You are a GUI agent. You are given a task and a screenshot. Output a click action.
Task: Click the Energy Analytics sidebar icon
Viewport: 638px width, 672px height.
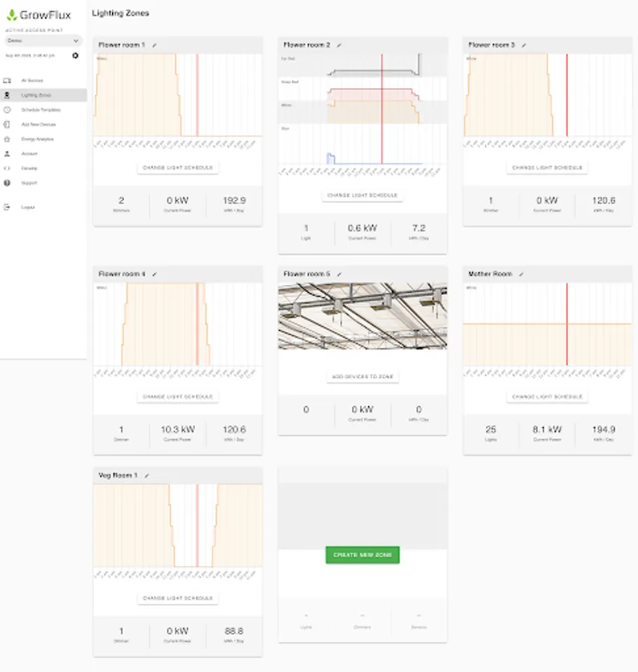point(7,139)
